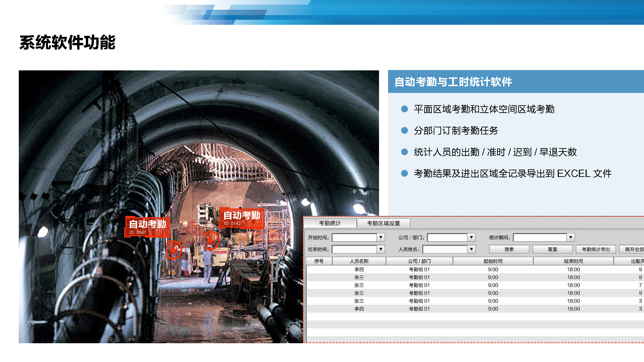
Task: Click the bullet mentioning EXCEL 文件
Action: coord(513,173)
